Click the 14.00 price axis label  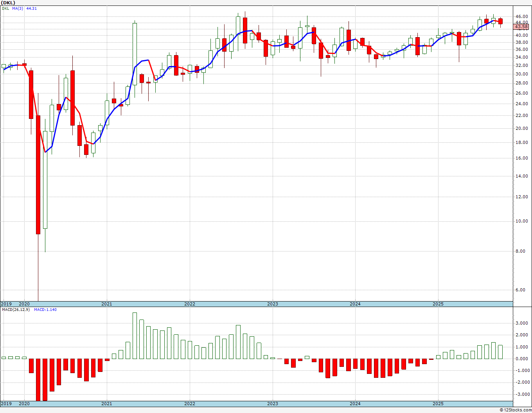pos(521,176)
